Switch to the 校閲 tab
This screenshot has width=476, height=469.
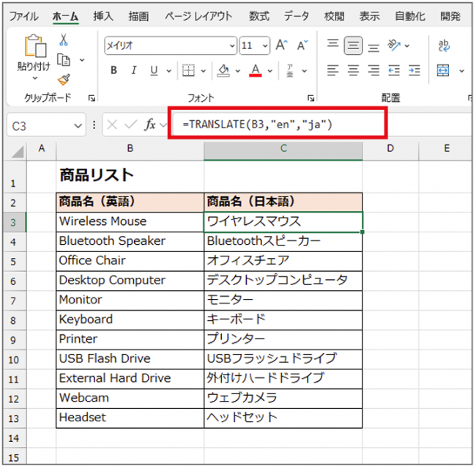click(334, 16)
